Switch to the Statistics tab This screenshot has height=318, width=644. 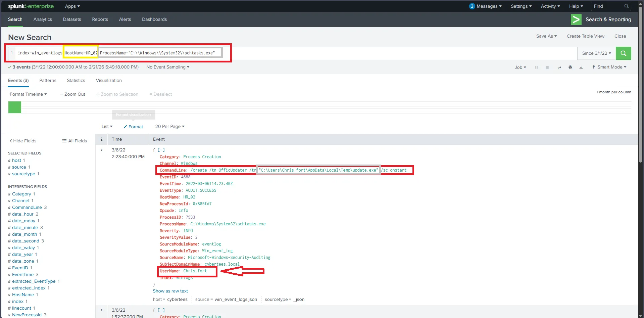76,81
